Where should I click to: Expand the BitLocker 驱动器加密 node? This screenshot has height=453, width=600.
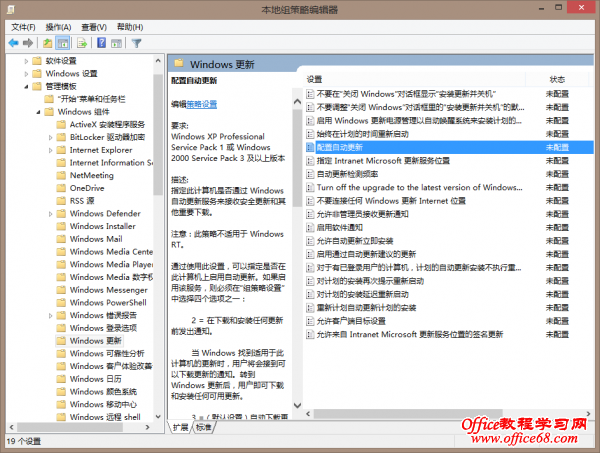point(50,137)
